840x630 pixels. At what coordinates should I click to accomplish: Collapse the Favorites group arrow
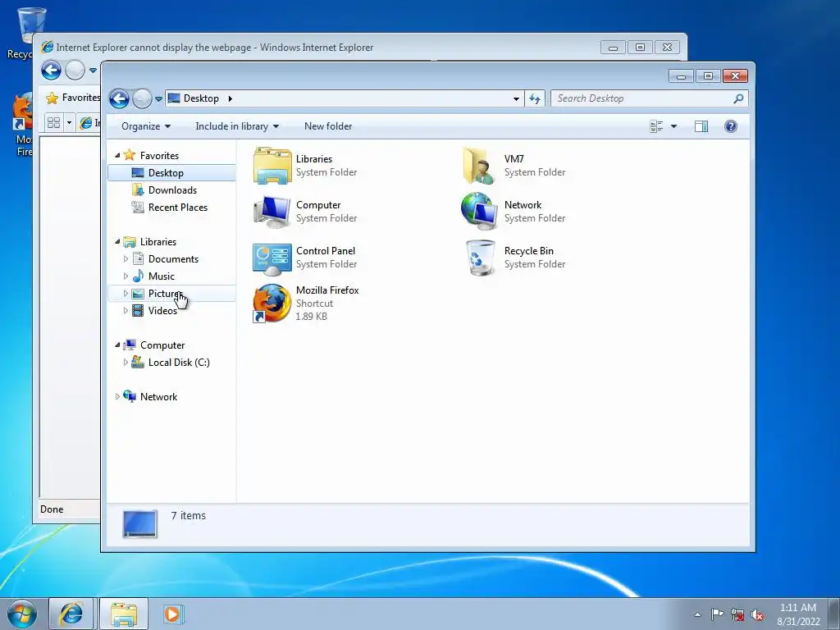point(117,155)
